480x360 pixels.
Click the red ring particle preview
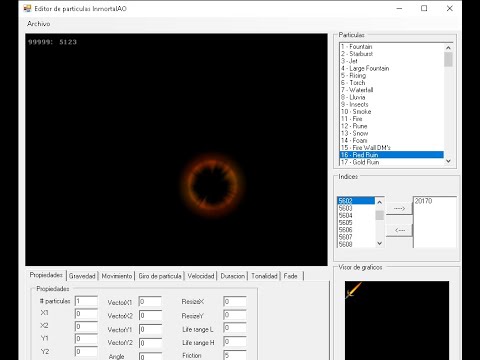pos(213,185)
